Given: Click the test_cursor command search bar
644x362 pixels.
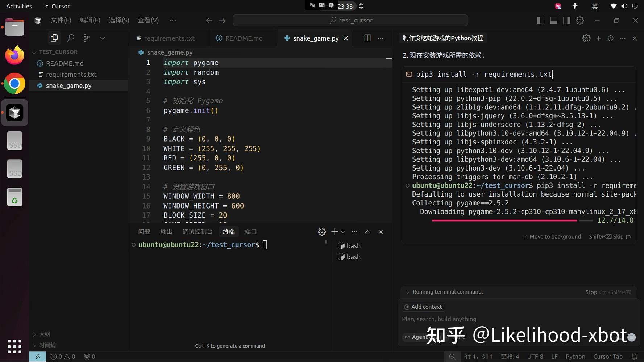Looking at the screenshot, I should pos(350,21).
